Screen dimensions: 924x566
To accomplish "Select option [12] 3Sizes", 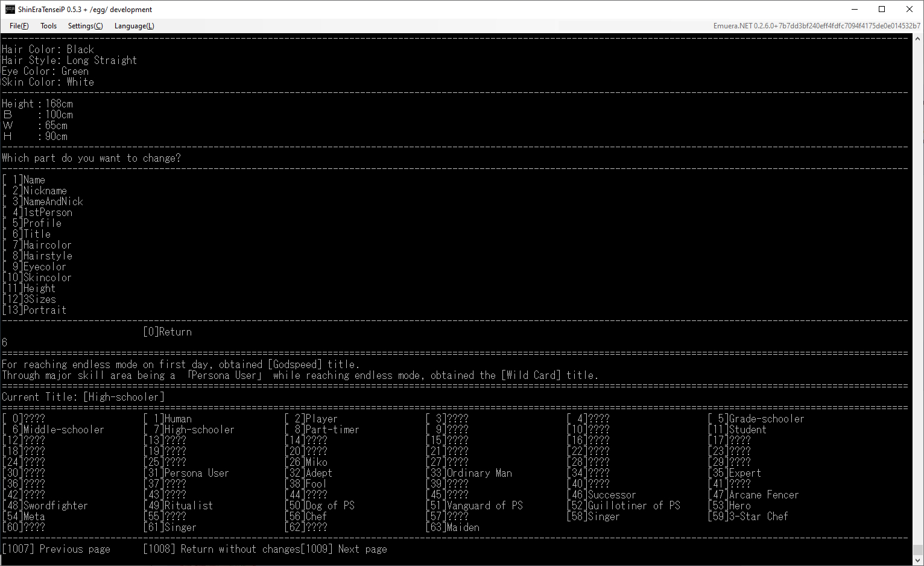I will [29, 299].
